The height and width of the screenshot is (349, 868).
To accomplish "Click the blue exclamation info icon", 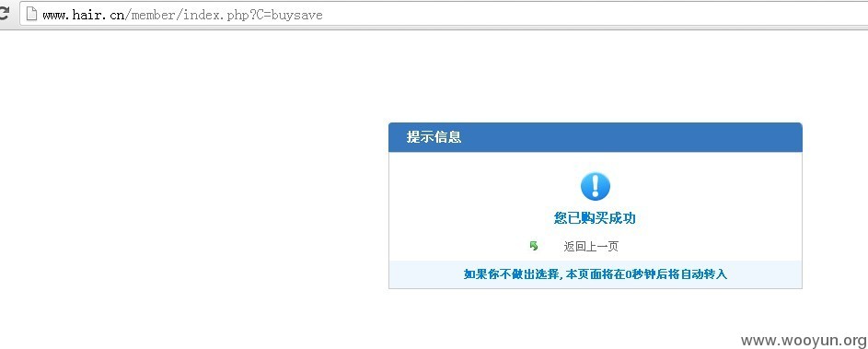I will click(596, 186).
